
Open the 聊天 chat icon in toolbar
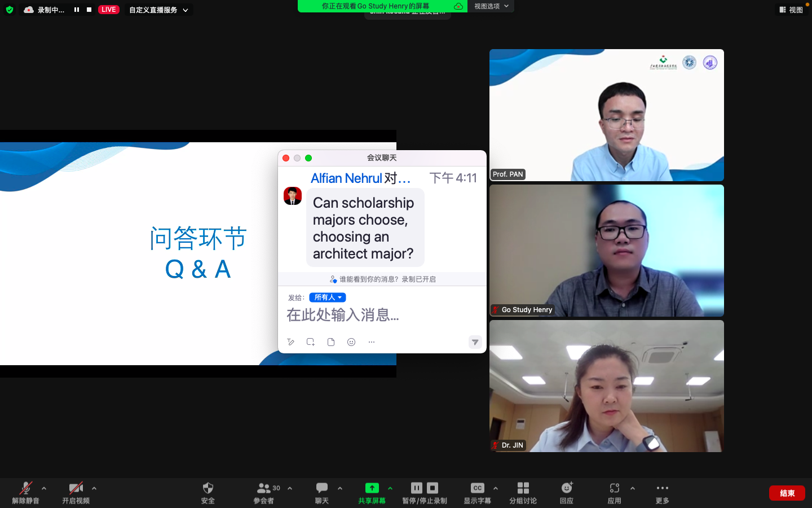(321, 489)
